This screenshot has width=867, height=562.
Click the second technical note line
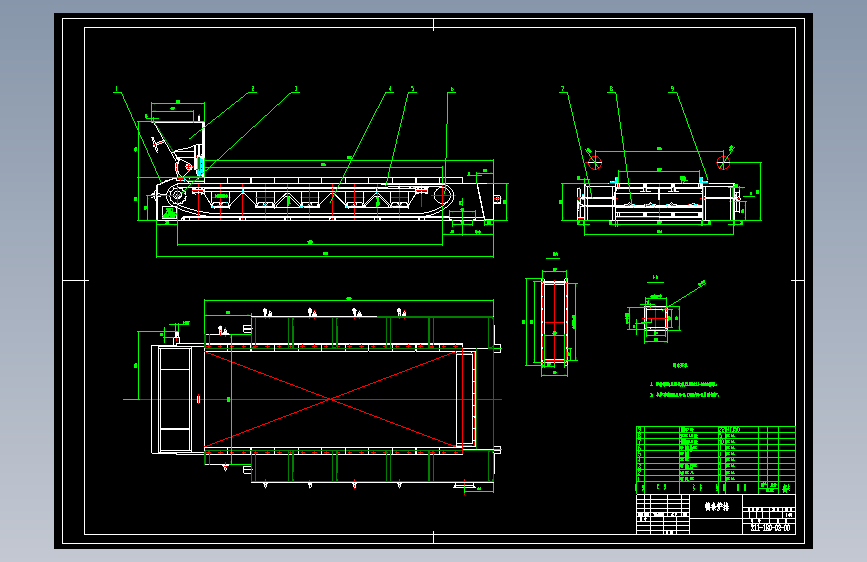pos(685,395)
